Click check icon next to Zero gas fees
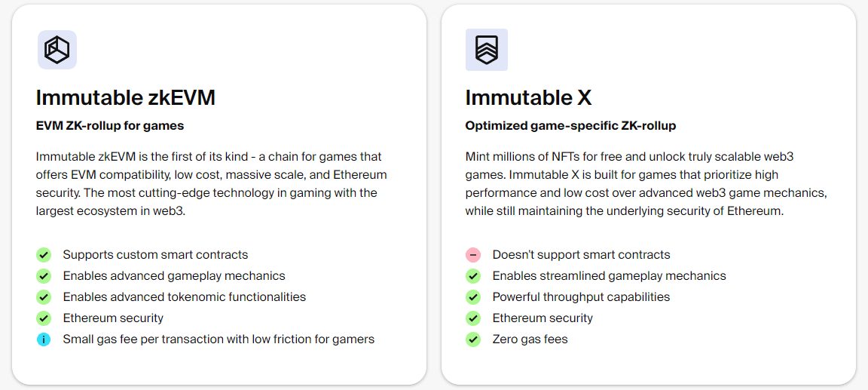 pyautogui.click(x=472, y=339)
